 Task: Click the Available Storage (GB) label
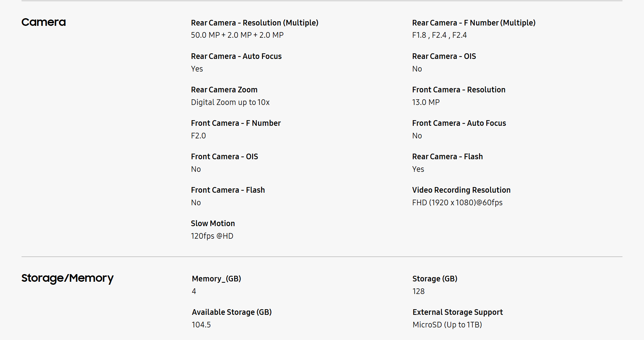coord(232,312)
